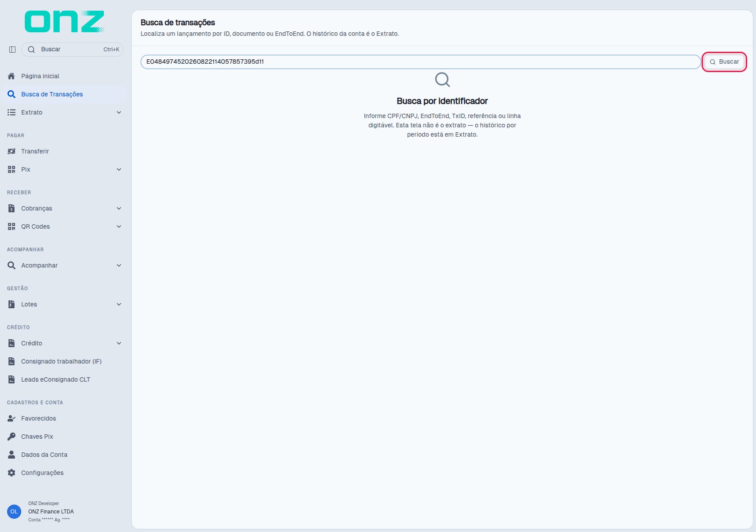Click the Favorecidos user-check icon
The width and height of the screenshot is (756, 532).
11,418
